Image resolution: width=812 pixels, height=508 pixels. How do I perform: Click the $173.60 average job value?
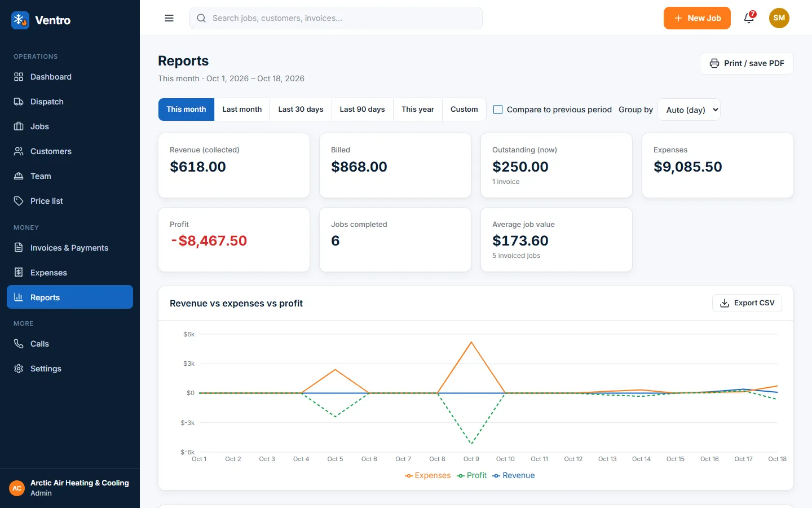[520, 241]
